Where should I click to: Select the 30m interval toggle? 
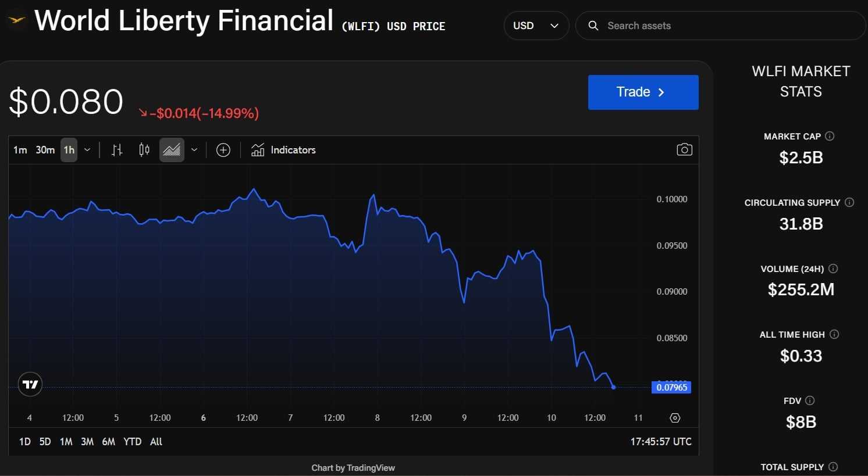point(45,150)
